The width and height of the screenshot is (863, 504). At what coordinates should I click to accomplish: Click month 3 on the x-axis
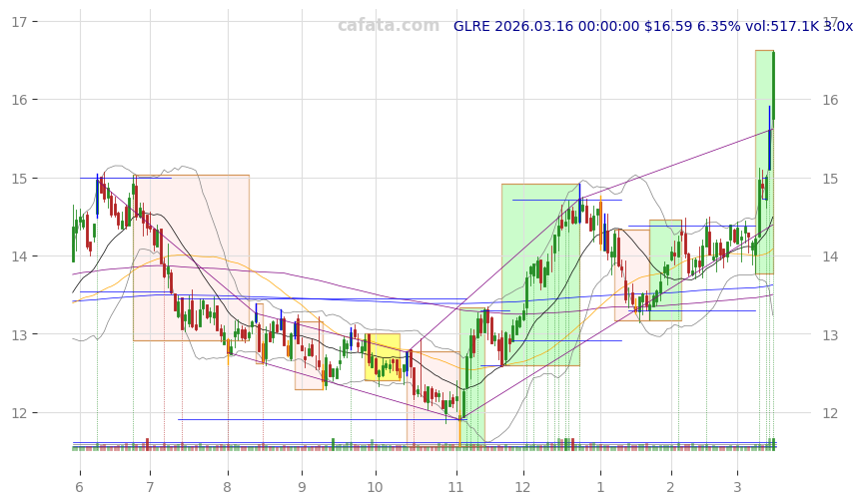click(738, 487)
